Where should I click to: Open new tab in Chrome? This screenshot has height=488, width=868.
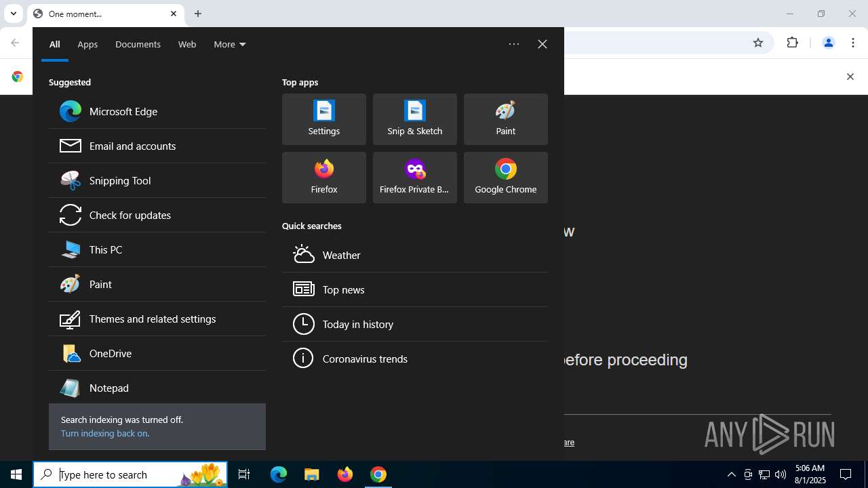coord(198,14)
